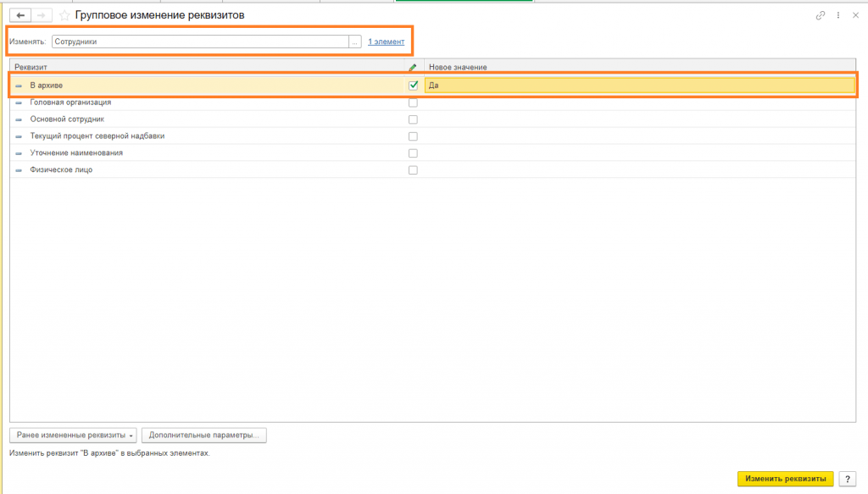
Task: Open «Дополнительные параметры...» settings
Action: point(204,436)
